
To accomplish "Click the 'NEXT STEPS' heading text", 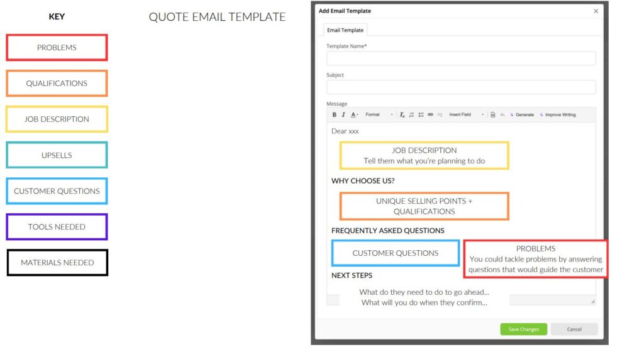I will (352, 275).
